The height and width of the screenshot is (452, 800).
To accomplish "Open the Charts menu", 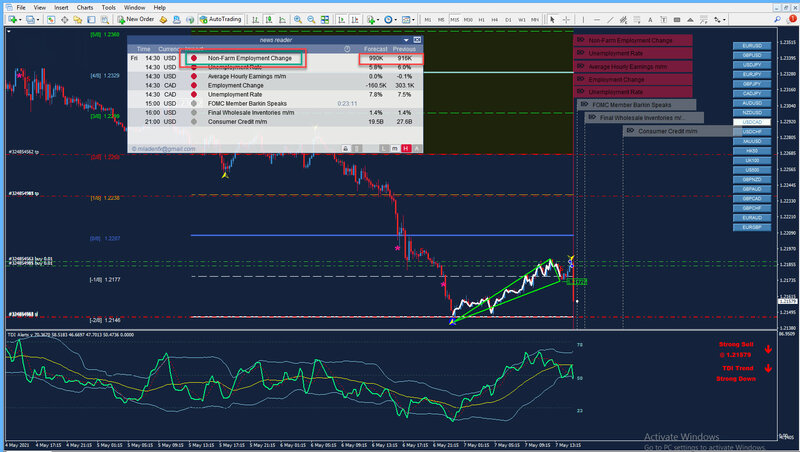I will point(85,8).
